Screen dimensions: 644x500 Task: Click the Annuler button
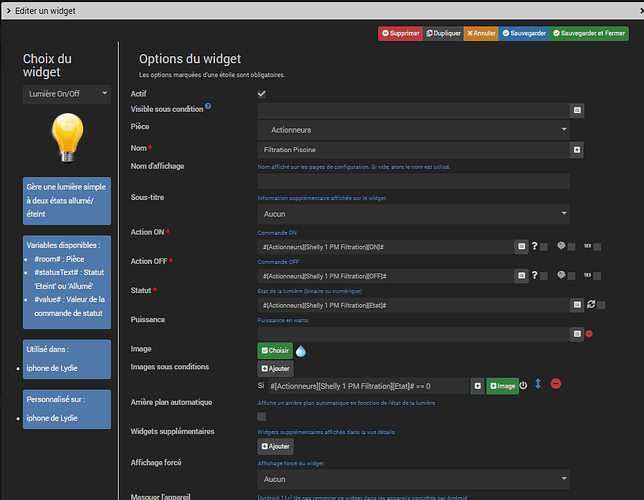tap(481, 33)
